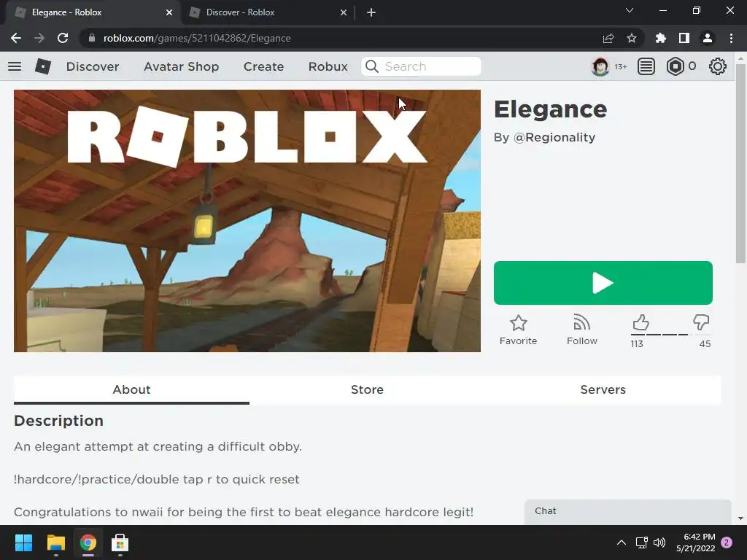Toggle the browser side panel
747x560 pixels.
click(x=684, y=38)
